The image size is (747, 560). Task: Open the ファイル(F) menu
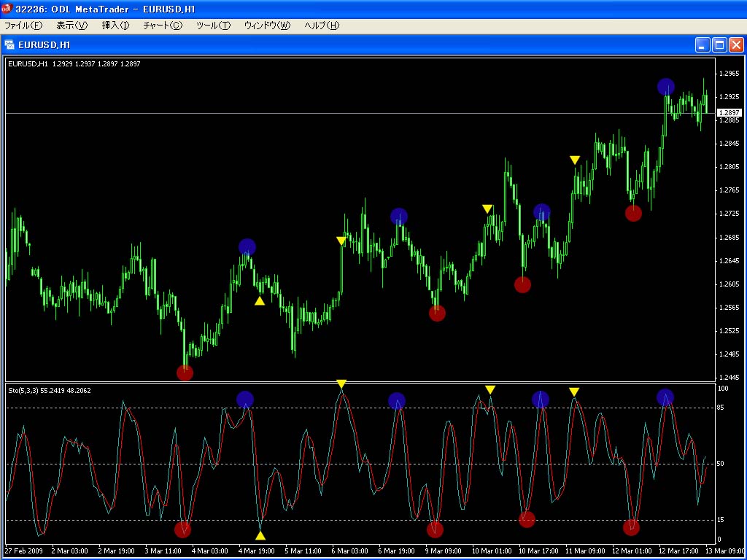23,26
